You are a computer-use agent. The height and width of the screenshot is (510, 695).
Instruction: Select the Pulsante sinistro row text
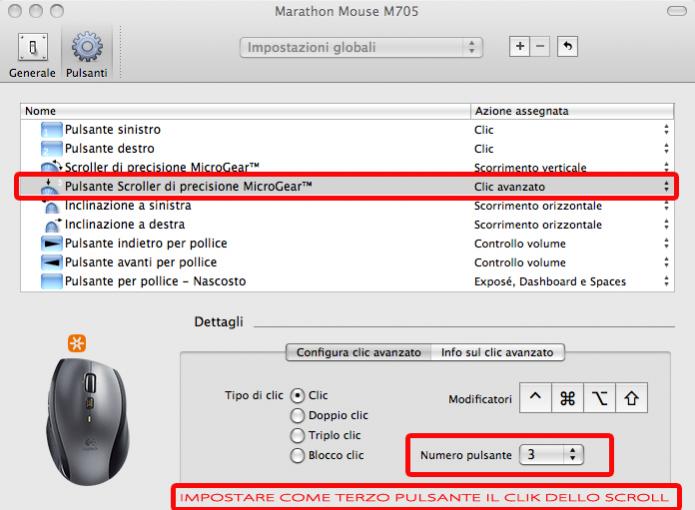(x=113, y=130)
